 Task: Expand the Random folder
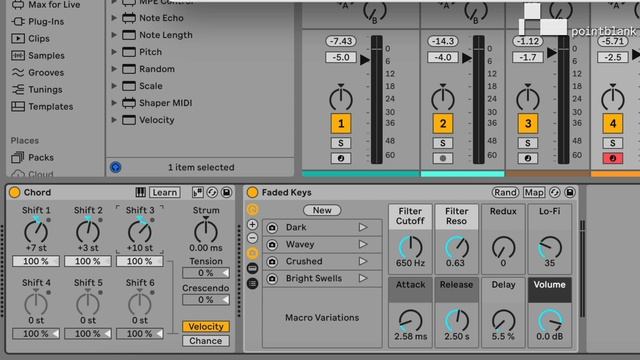click(x=115, y=69)
